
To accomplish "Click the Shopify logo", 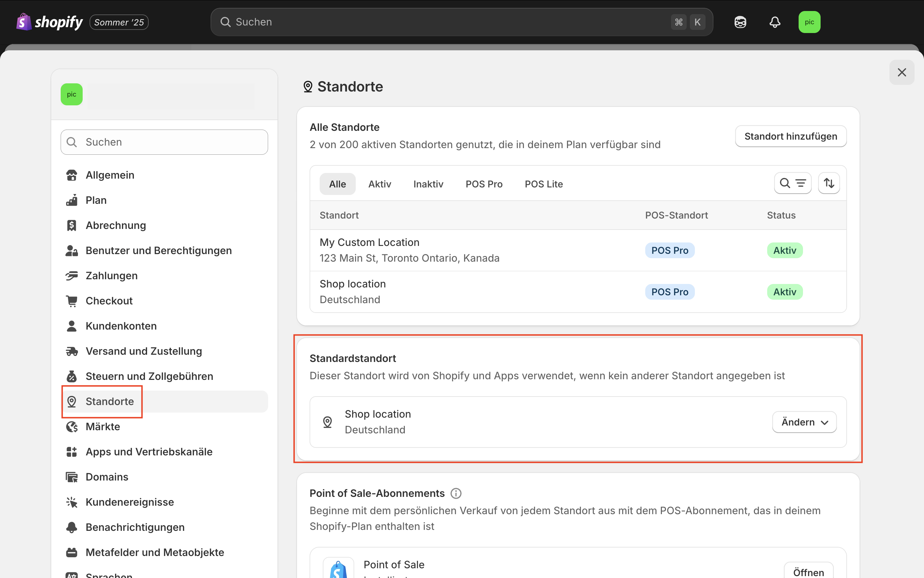I will tap(50, 22).
